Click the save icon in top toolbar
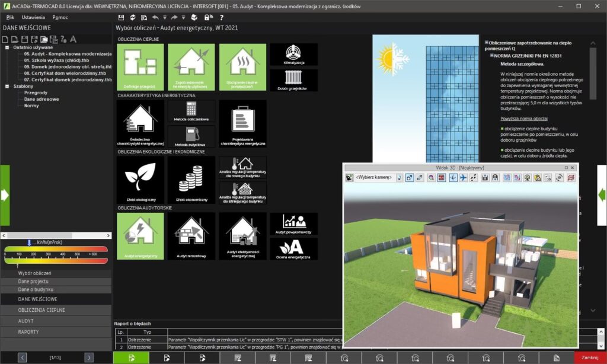607x364 pixels. pos(122,18)
